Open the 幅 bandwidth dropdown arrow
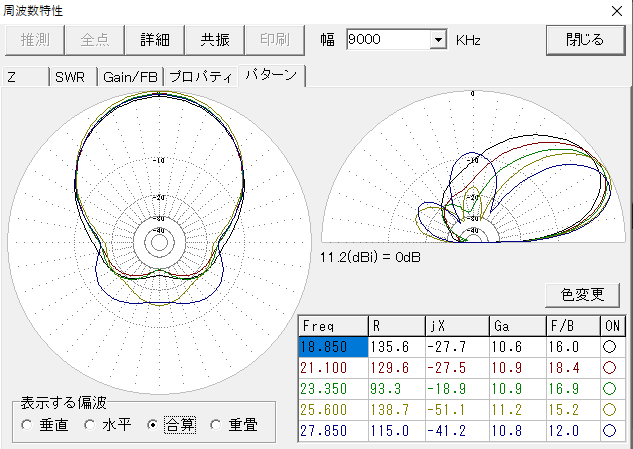The height and width of the screenshot is (449, 633). (437, 40)
